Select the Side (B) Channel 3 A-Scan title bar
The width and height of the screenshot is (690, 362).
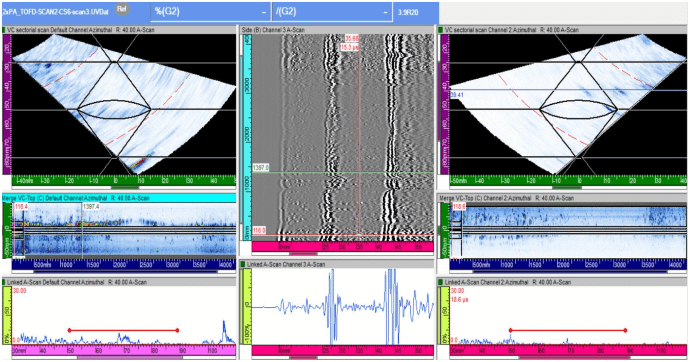pyautogui.click(x=337, y=30)
